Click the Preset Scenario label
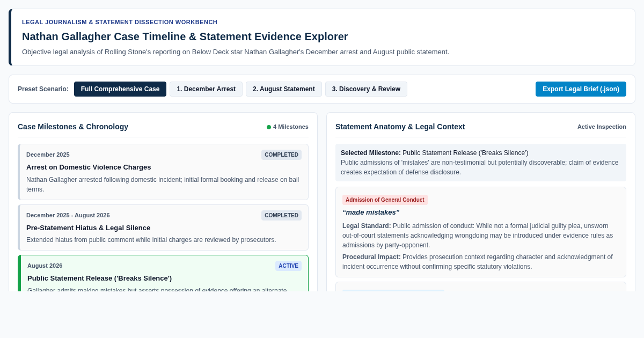The image size is (644, 338). coord(43,89)
